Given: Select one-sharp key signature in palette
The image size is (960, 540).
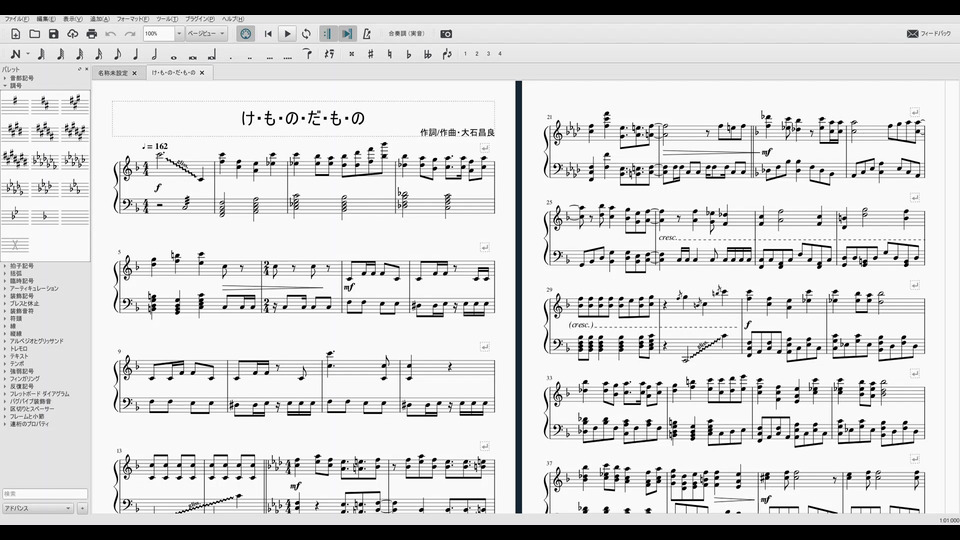Looking at the screenshot, I should pyautogui.click(x=15, y=103).
